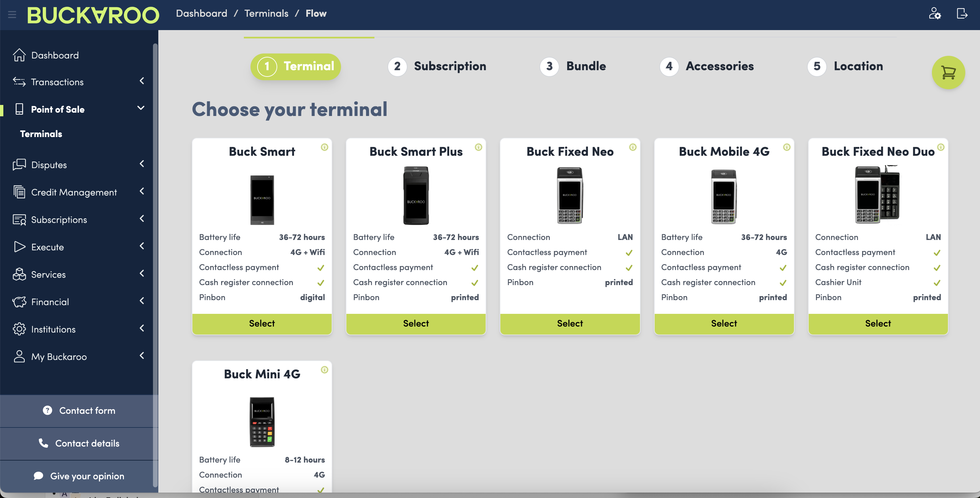The height and width of the screenshot is (498, 980).
Task: Show info for Buck Mobile 4G
Action: [x=787, y=147]
